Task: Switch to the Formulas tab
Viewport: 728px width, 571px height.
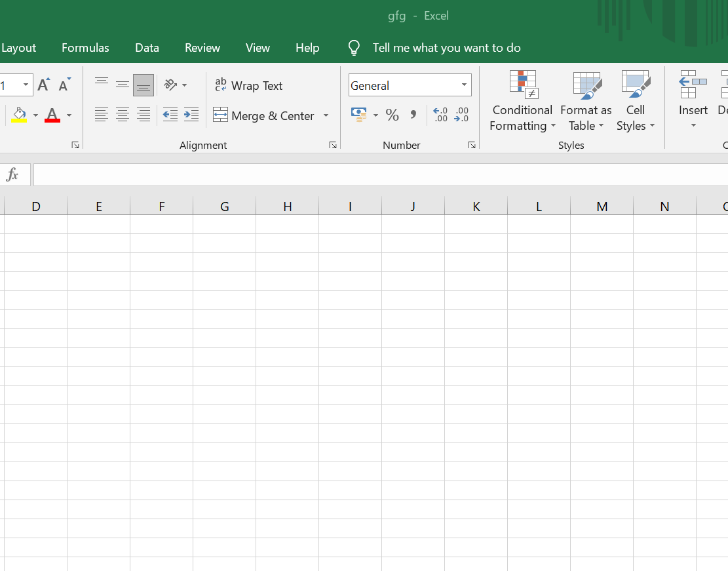Action: pyautogui.click(x=85, y=48)
